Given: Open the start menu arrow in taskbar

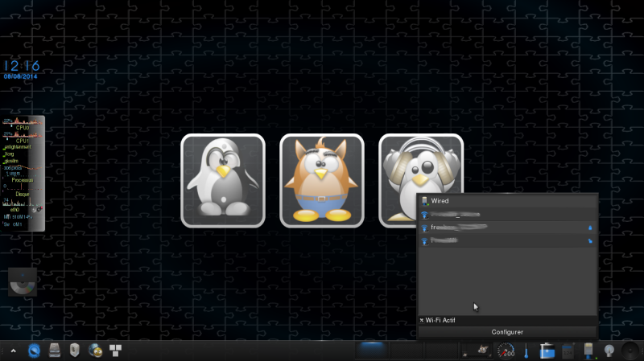Looking at the screenshot, I should 13,351.
